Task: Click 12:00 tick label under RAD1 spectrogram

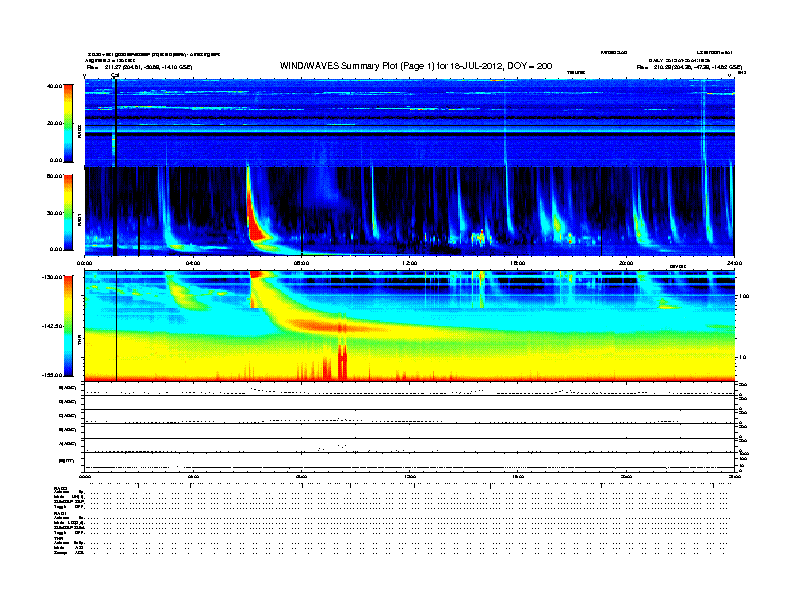Action: (x=410, y=263)
